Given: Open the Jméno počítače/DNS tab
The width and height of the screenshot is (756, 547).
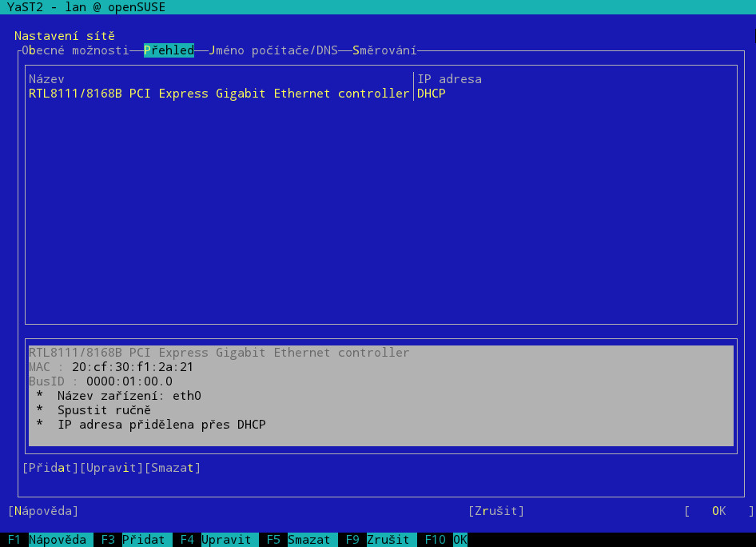Looking at the screenshot, I should pos(273,50).
